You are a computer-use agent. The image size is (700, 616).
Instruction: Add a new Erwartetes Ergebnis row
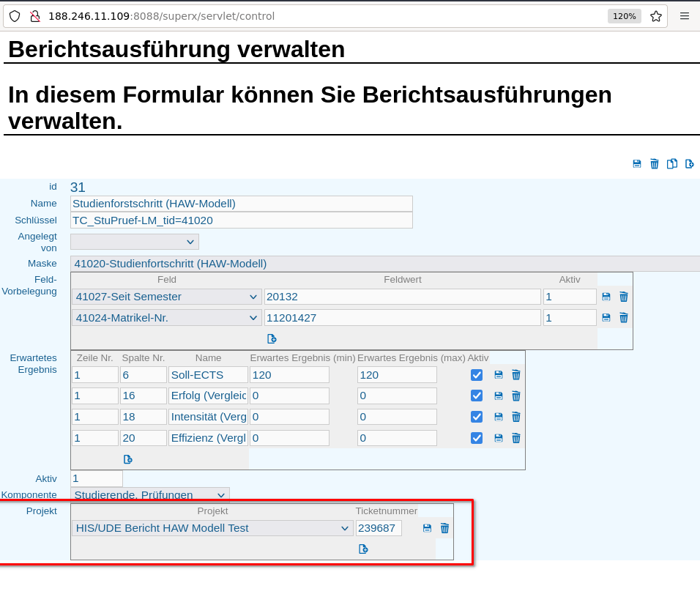coord(128,459)
